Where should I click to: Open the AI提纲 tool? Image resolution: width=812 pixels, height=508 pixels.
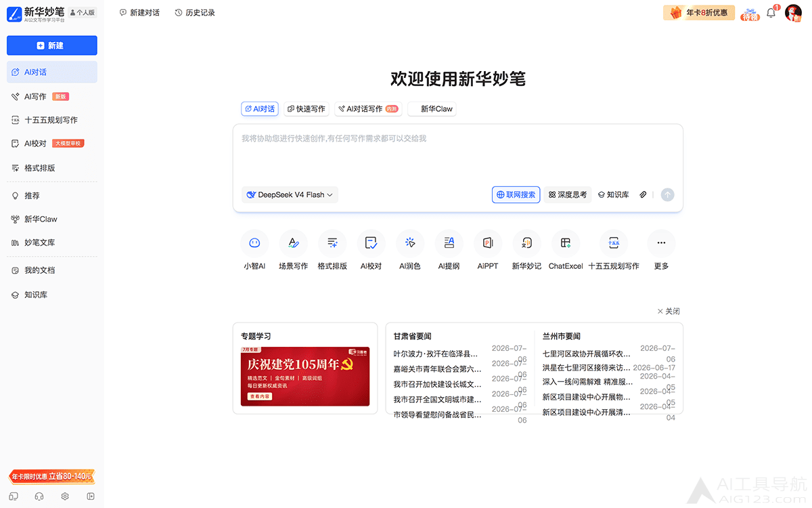(x=449, y=250)
